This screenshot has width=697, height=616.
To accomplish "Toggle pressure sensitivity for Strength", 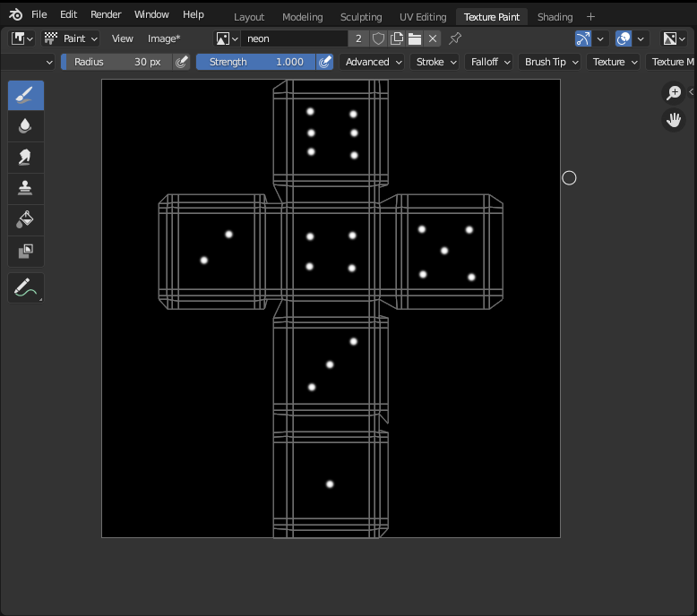I will [x=325, y=62].
